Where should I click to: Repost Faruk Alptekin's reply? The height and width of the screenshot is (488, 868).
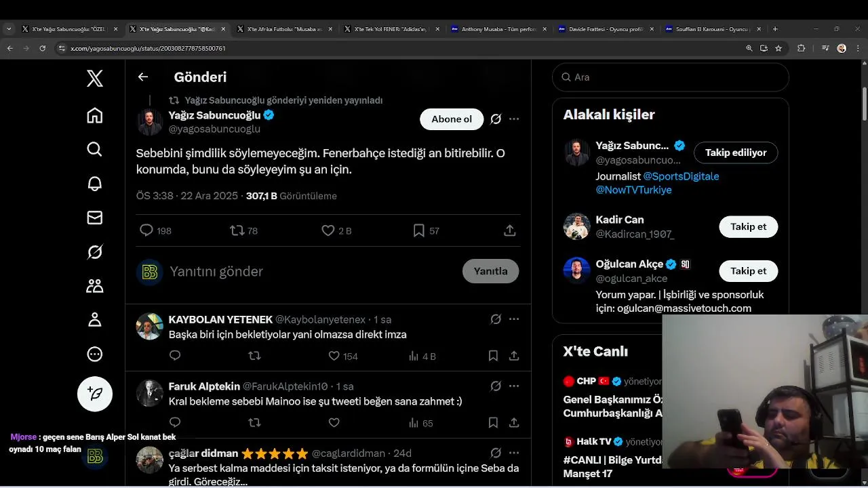254,423
